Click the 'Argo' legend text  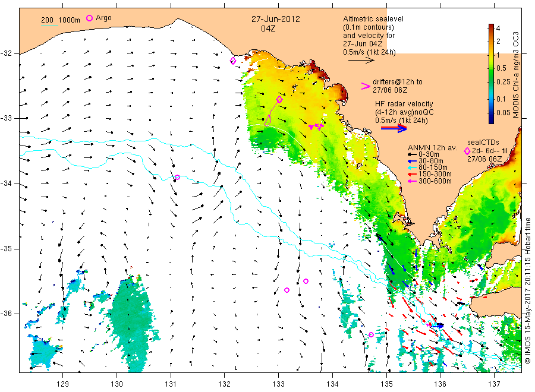[103, 18]
